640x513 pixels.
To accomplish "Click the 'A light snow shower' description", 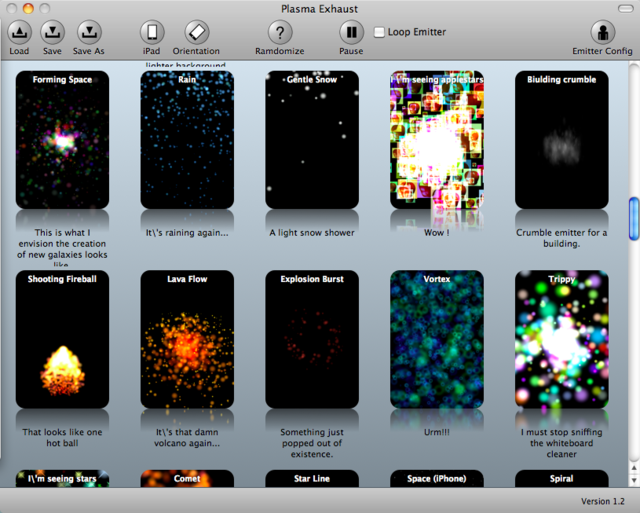I will point(312,233).
